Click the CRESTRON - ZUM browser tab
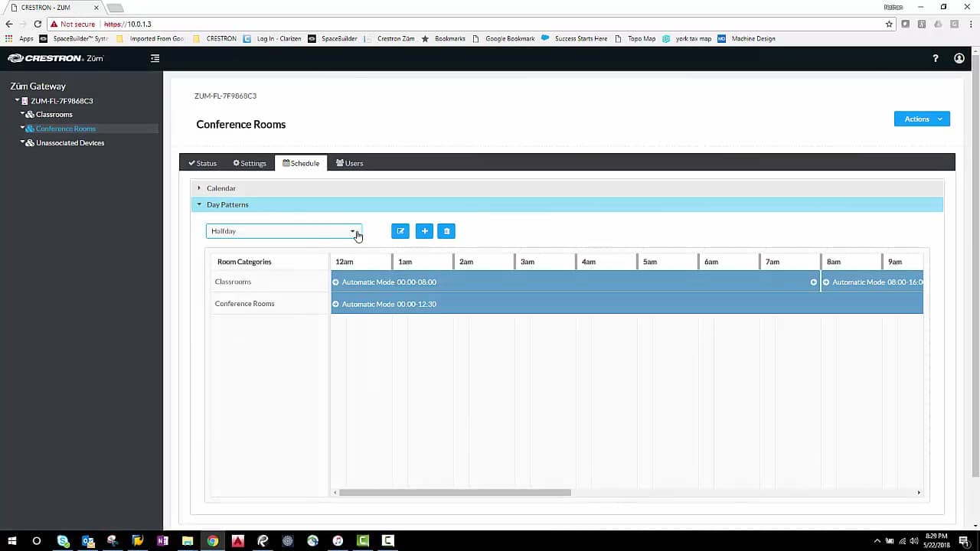Screen dimensions: 980x551 (x=54, y=7)
